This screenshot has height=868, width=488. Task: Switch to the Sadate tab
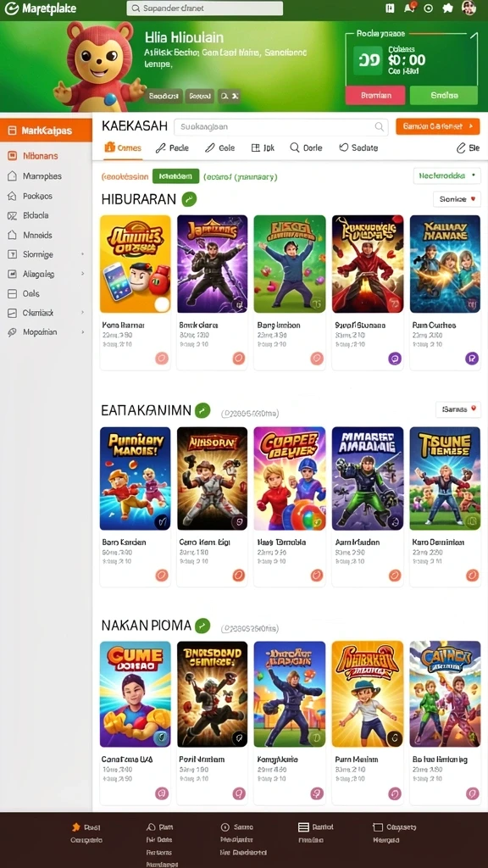(358, 147)
